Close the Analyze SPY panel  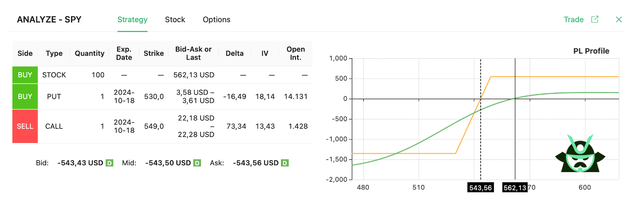pyautogui.click(x=618, y=20)
